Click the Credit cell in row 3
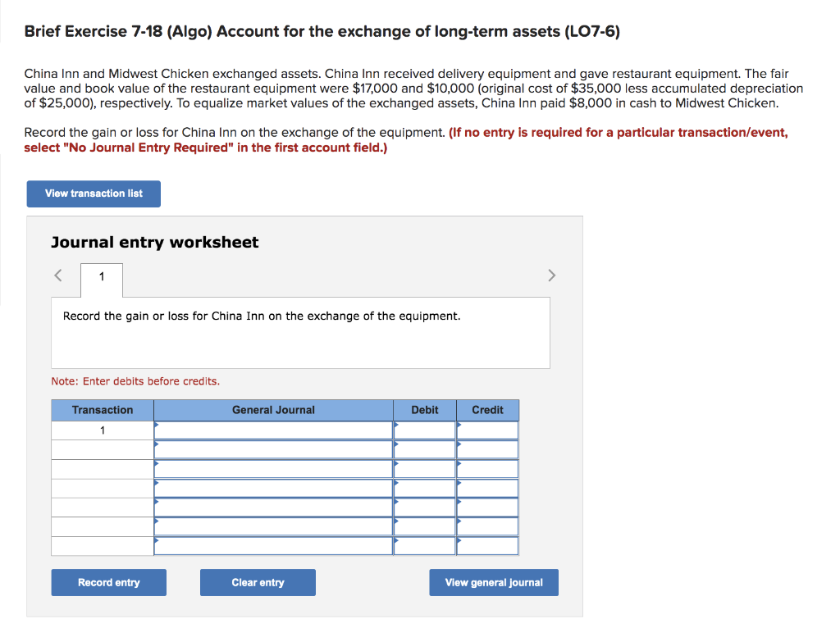The width and height of the screenshot is (840, 642). click(487, 468)
